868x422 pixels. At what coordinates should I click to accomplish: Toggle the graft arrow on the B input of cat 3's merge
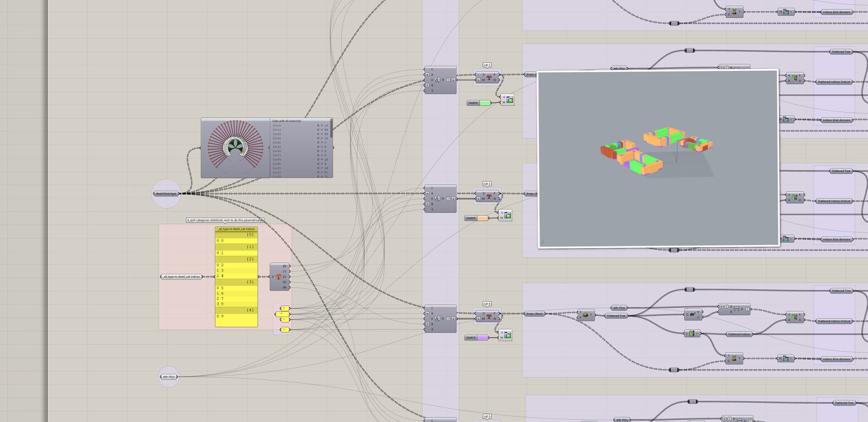(427, 204)
